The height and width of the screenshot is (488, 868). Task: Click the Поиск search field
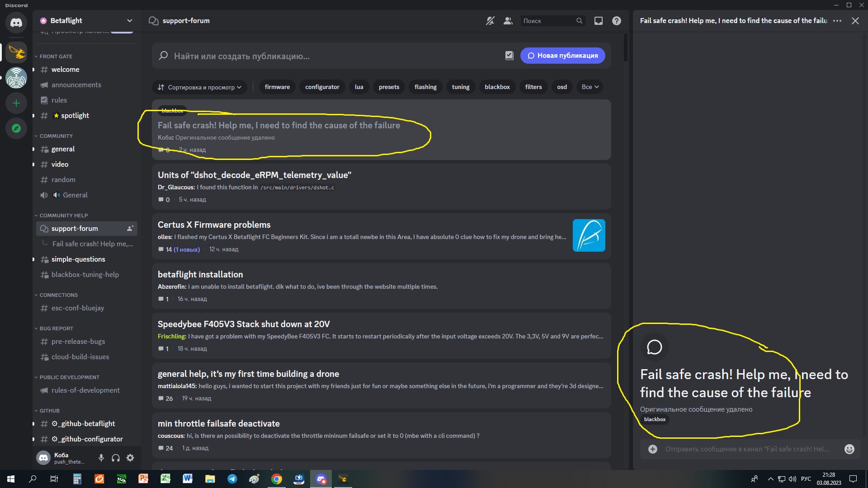coord(548,21)
